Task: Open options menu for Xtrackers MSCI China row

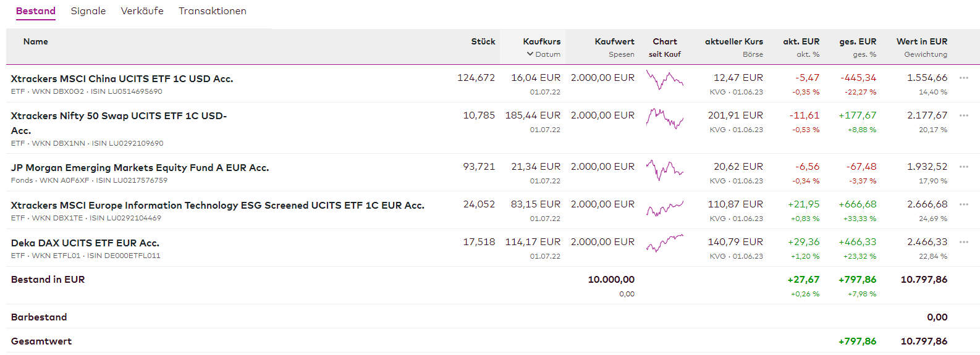Action: pos(963,78)
